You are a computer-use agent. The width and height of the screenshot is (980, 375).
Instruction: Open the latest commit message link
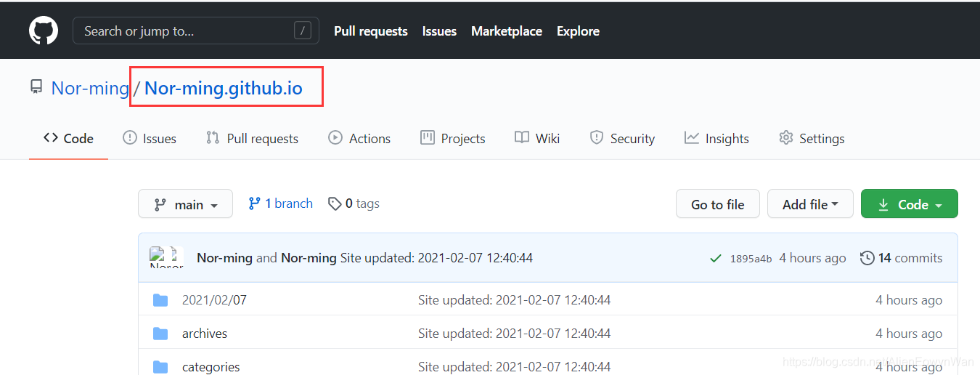(436, 258)
